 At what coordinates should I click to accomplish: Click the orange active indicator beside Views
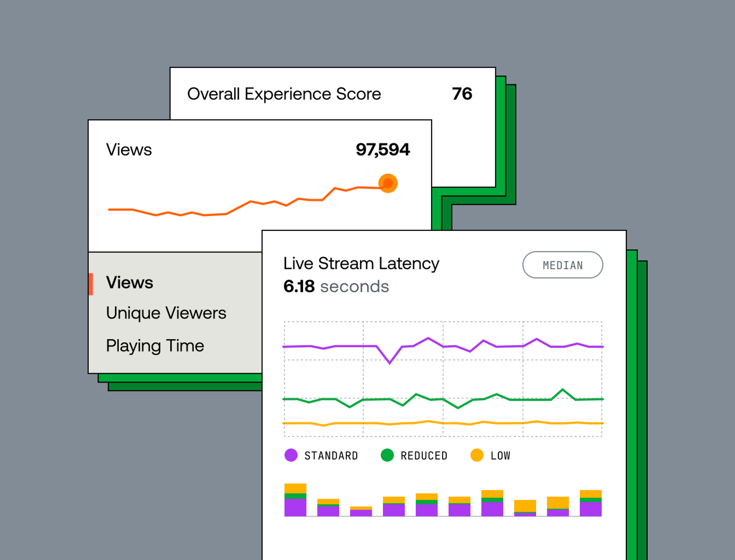91,284
